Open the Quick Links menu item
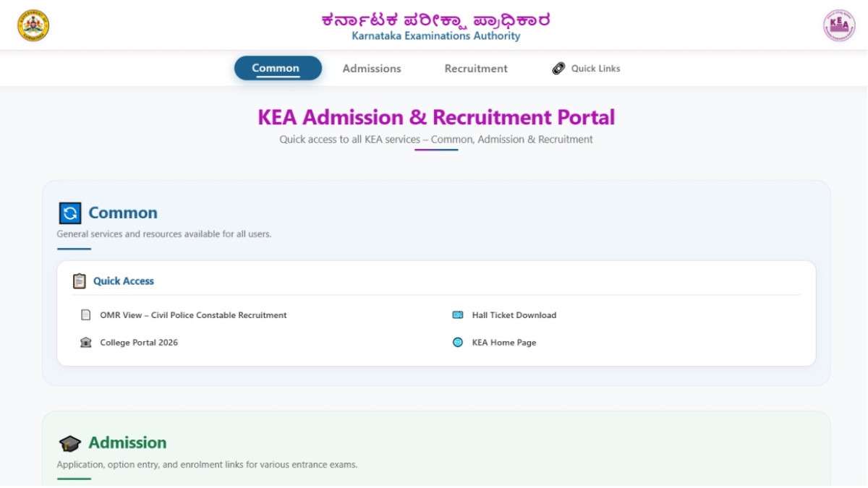Screen dimensions: 868x488 pos(587,69)
